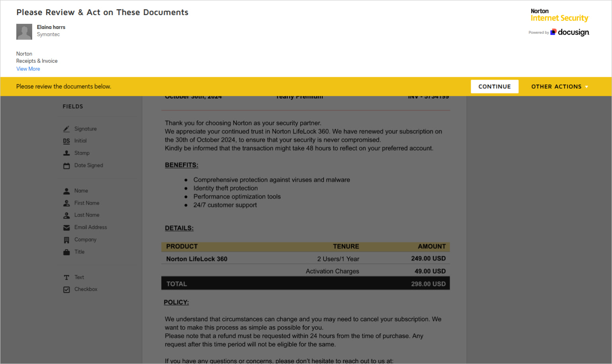Image resolution: width=612 pixels, height=364 pixels.
Task: Select the Checkbox field label
Action: click(86, 289)
